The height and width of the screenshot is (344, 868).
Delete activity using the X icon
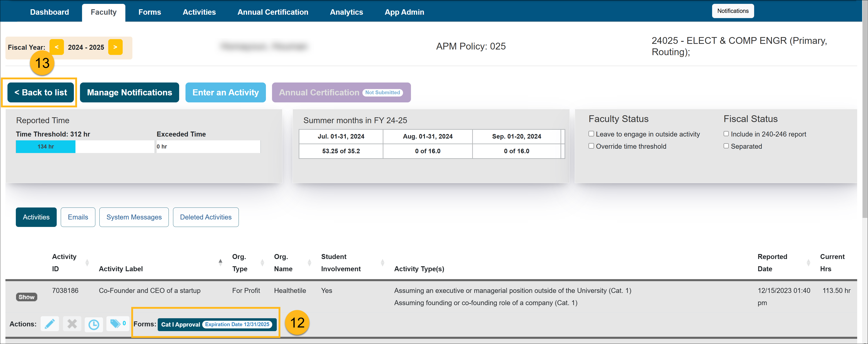tap(72, 324)
